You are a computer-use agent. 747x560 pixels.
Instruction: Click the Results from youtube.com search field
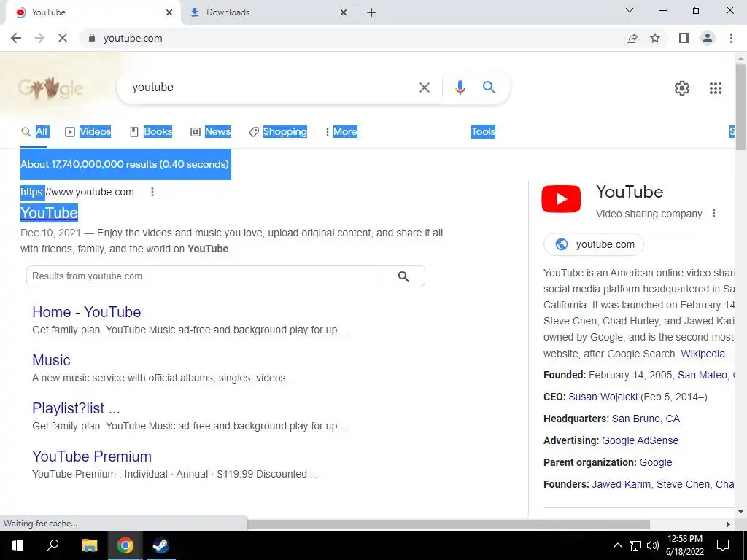coord(204,276)
